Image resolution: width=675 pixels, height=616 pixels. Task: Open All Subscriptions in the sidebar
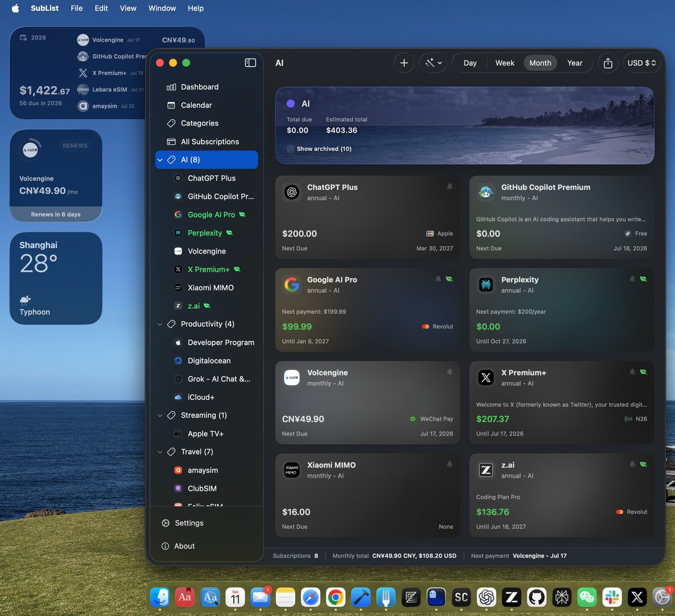206,142
